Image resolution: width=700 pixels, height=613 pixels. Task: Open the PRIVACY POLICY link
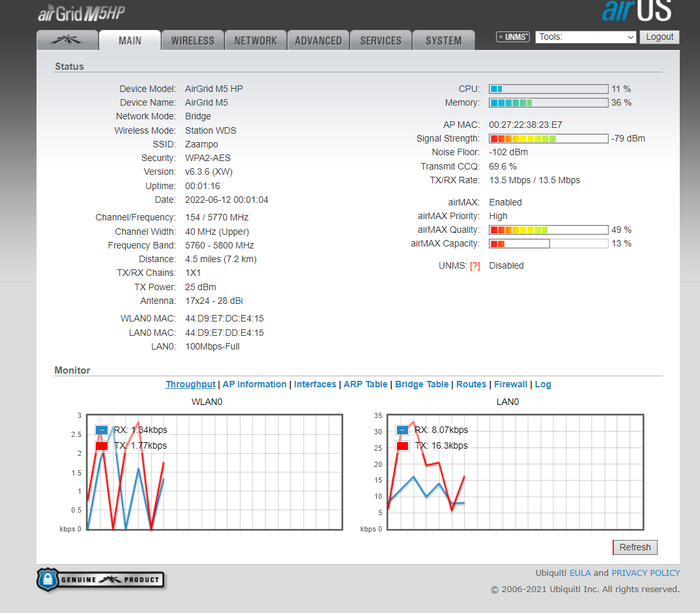[645, 573]
